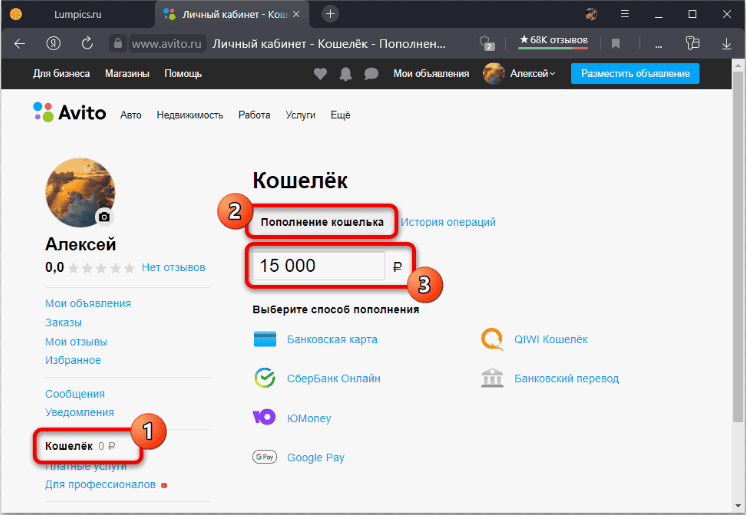Open Избранное in the sidebar
The height and width of the screenshot is (515, 746).
click(x=73, y=360)
